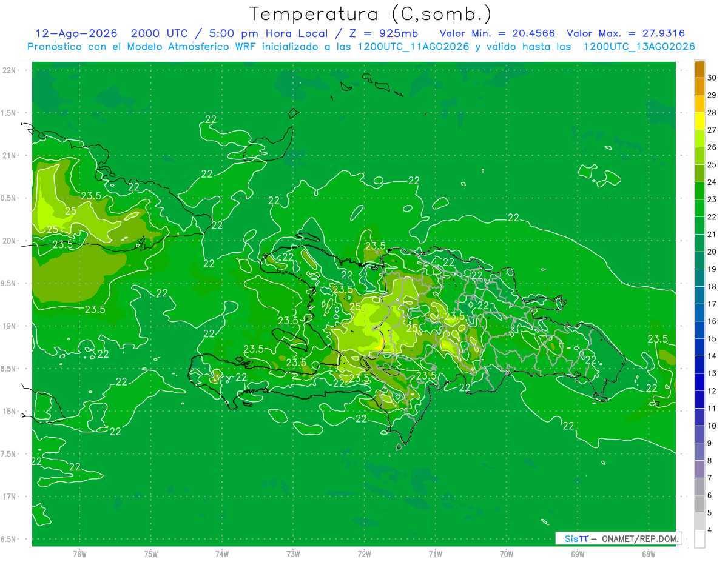Click the "2000 UTC" time in header
The image size is (728, 562).
pos(158,33)
